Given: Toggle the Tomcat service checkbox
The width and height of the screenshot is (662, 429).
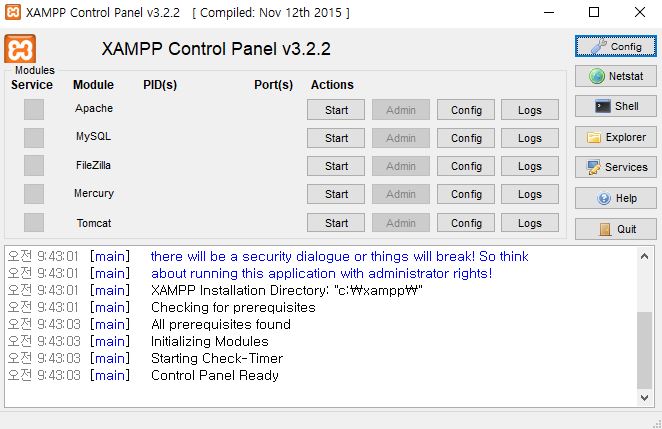Looking at the screenshot, I should tap(34, 222).
